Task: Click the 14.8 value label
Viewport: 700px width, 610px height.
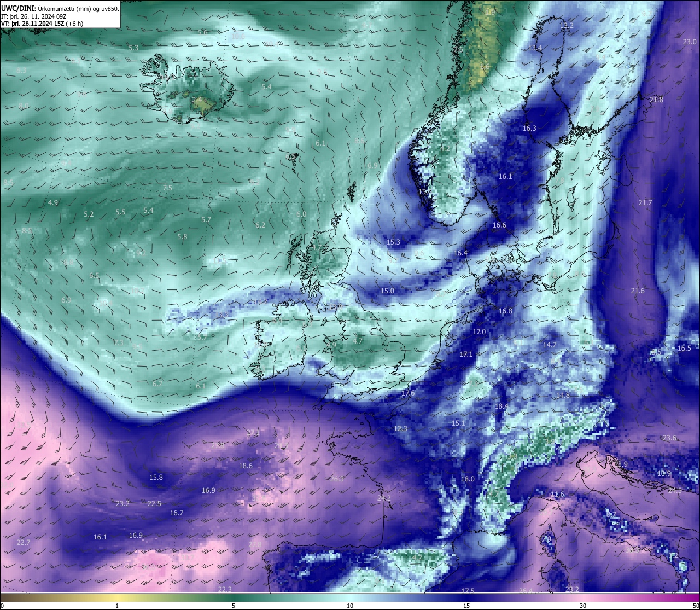Action: [563, 395]
